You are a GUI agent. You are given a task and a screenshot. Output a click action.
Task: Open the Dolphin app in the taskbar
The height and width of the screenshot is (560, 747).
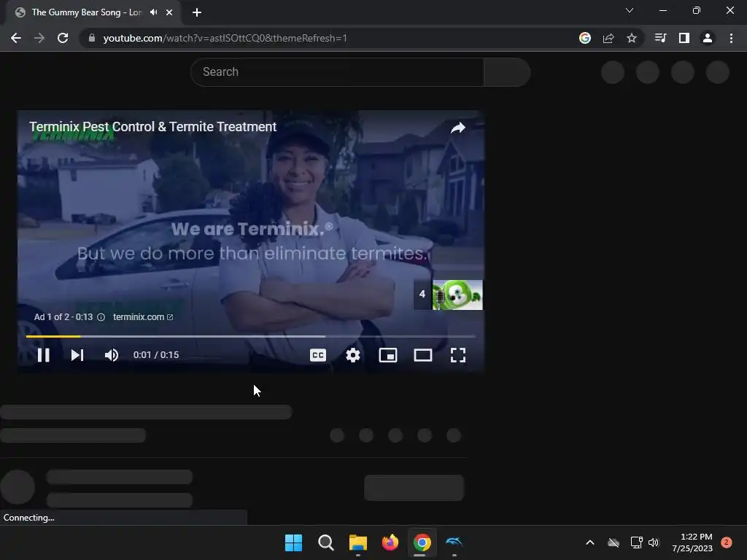[x=454, y=542]
